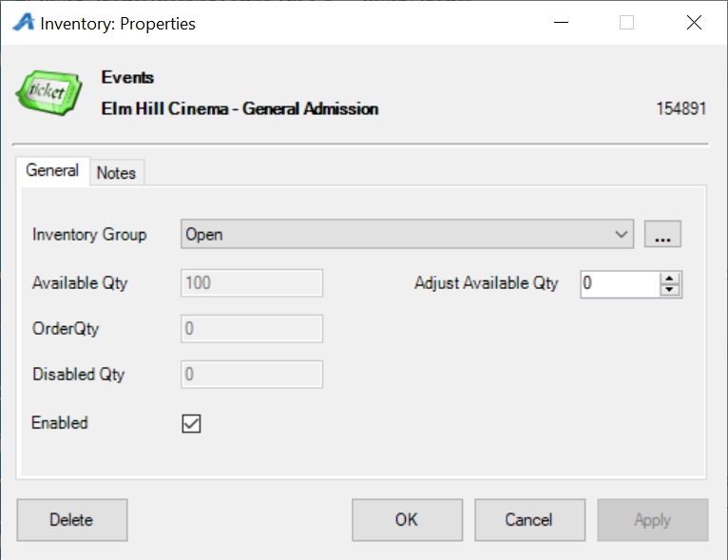Minimize the Inventory Properties window
The height and width of the screenshot is (560, 728).
tap(561, 22)
